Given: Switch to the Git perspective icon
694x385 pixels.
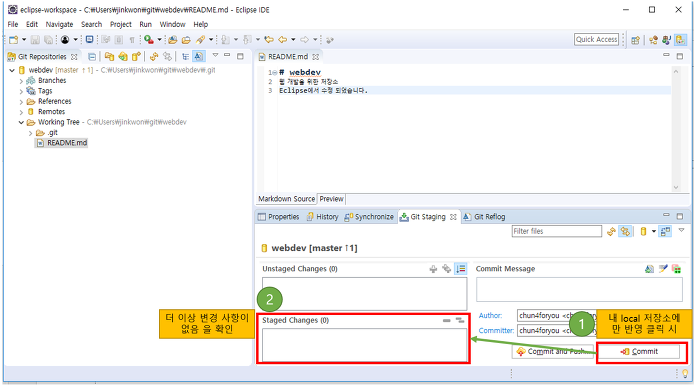Looking at the screenshot, I should coord(681,40).
